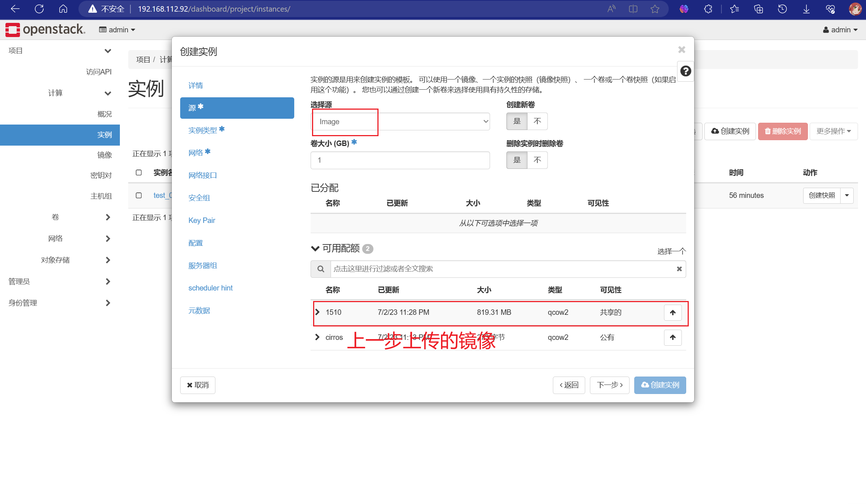Click browser refresh icon

39,9
